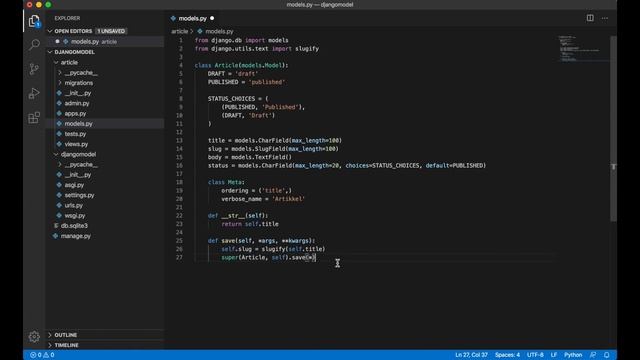The image size is (640, 360).
Task: Select models.py in the file tree
Action: (78, 124)
